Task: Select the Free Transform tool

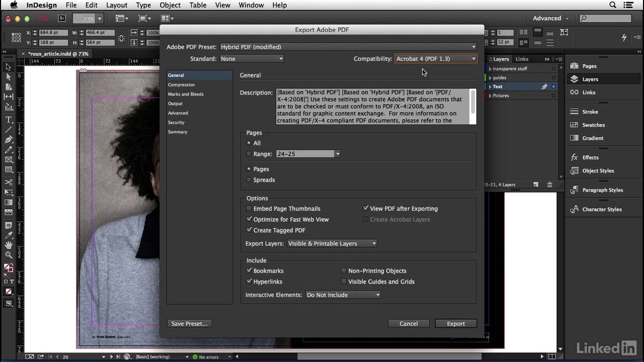Action: [x=9, y=192]
